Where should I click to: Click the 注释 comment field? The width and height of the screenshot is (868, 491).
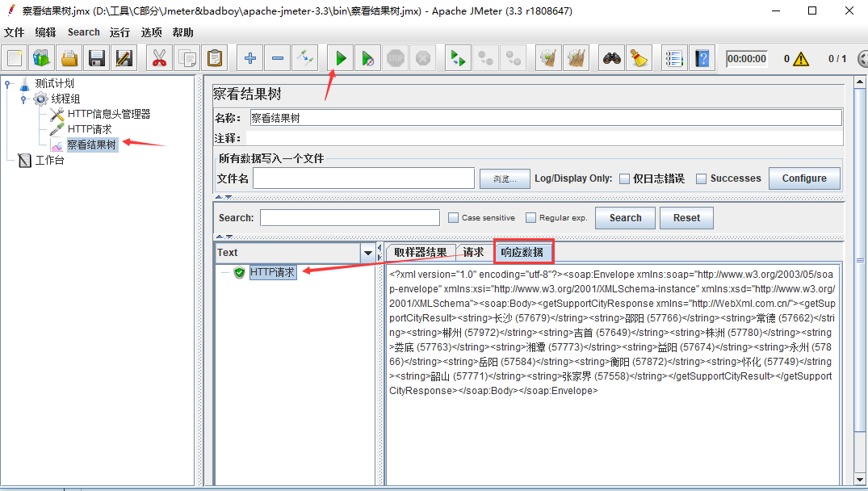click(544, 138)
